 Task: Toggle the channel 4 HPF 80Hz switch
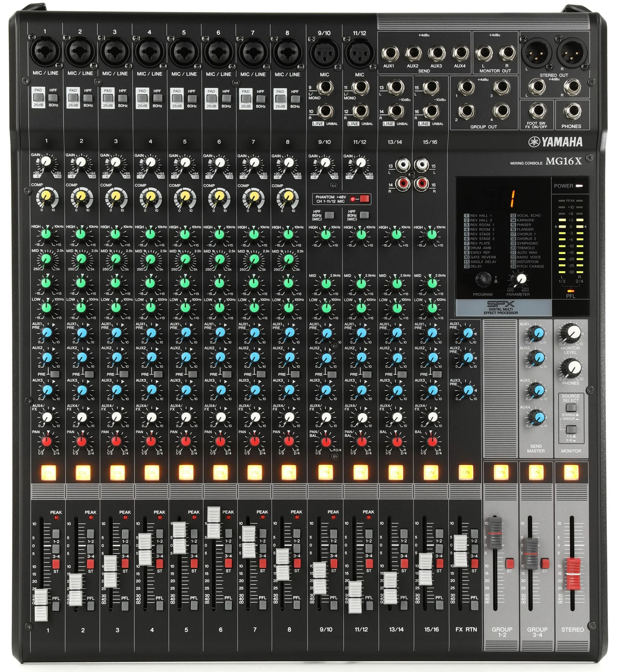tap(157, 99)
